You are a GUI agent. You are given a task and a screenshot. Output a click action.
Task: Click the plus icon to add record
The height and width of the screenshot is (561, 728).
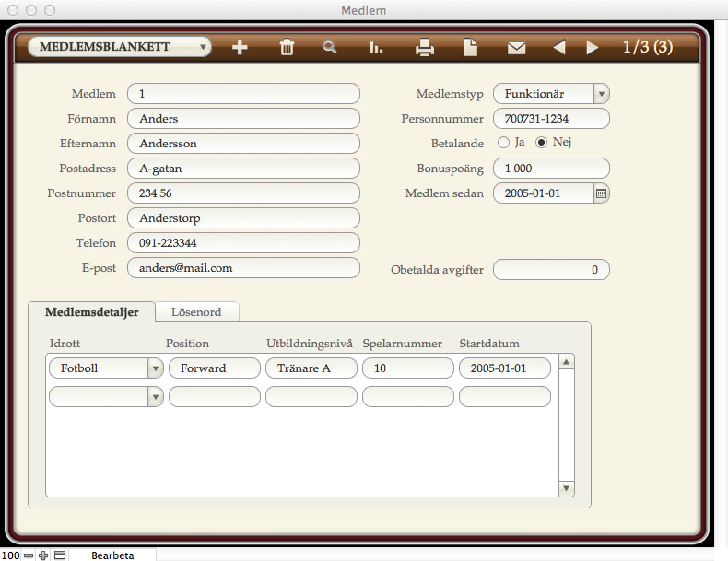click(x=240, y=47)
